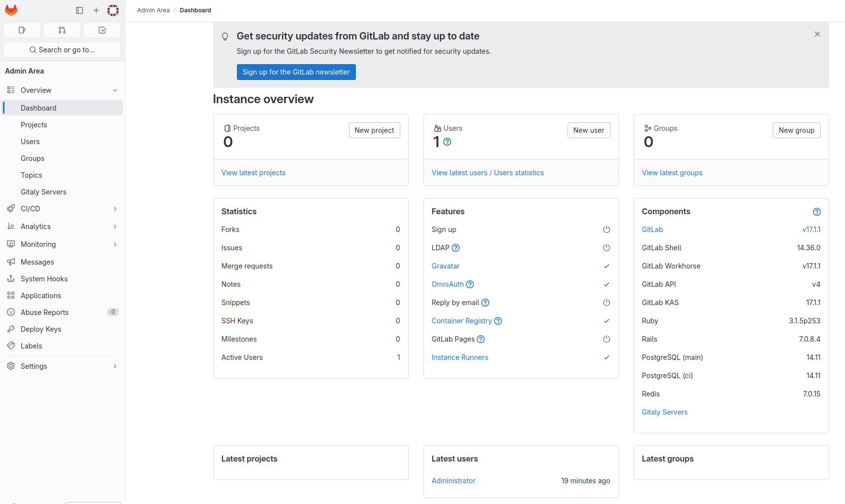Open Labels in the sidebar
The height and width of the screenshot is (504, 845).
click(x=63, y=346)
